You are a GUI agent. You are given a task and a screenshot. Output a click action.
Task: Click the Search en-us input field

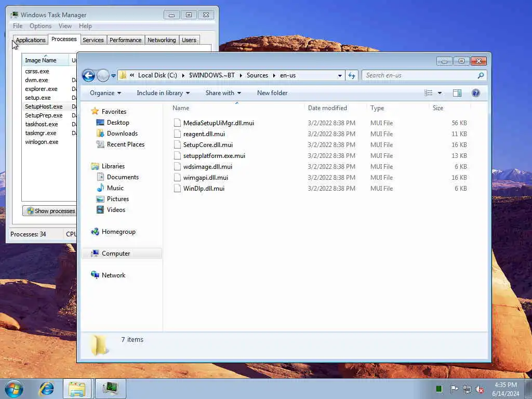pyautogui.click(x=420, y=75)
